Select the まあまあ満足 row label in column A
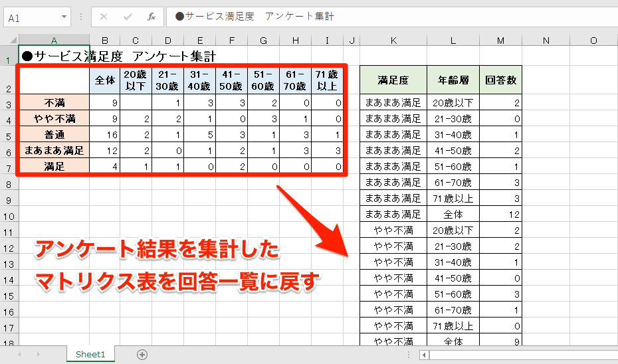This screenshot has height=364, width=618. coord(54,151)
